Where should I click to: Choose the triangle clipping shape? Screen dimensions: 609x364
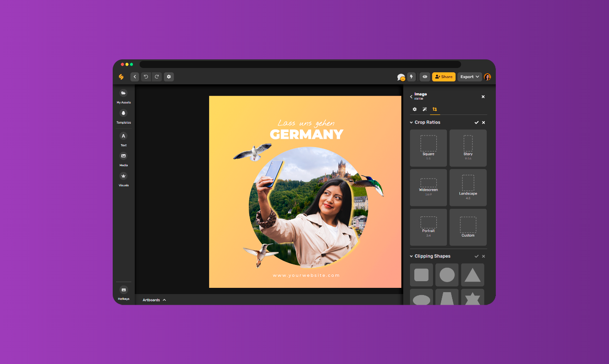click(x=473, y=275)
